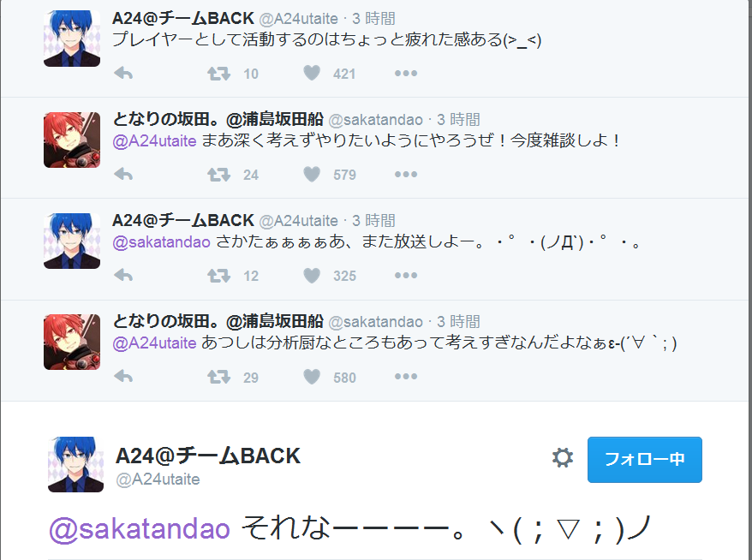Reply to the tweet with 325 likes
752x560 pixels.
tap(123, 276)
